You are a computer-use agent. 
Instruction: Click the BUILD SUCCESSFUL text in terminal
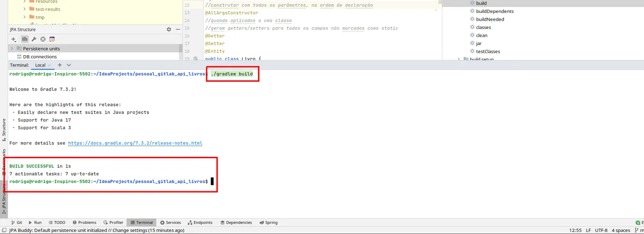pyautogui.click(x=32, y=166)
